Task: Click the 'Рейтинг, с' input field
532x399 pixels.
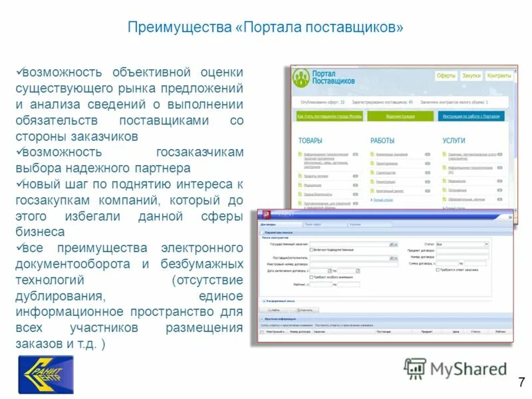Action: (321, 285)
